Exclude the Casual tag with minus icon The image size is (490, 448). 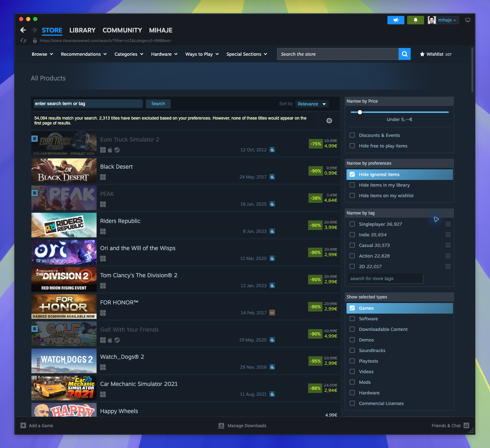[x=448, y=245]
